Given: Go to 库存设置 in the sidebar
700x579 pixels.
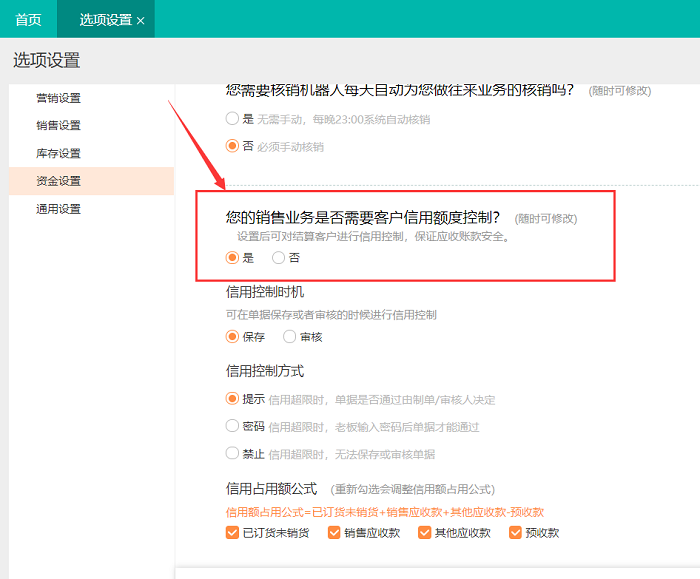Looking at the screenshot, I should (59, 154).
